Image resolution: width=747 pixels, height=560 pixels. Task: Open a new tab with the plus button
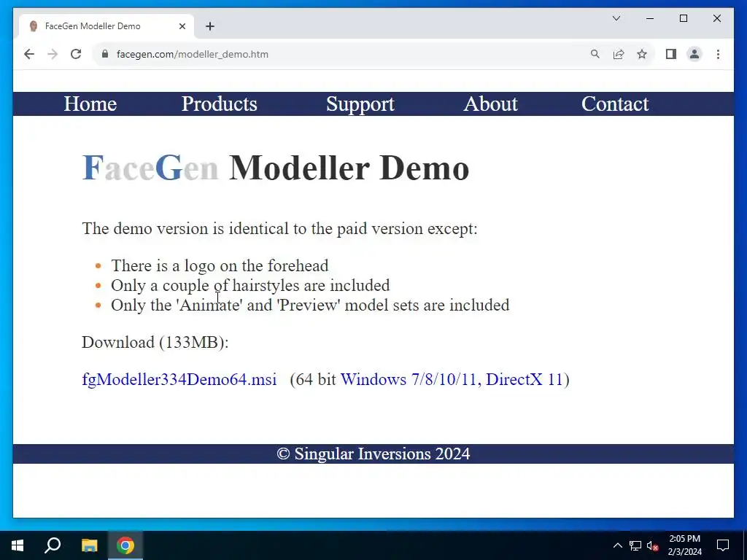tap(210, 26)
